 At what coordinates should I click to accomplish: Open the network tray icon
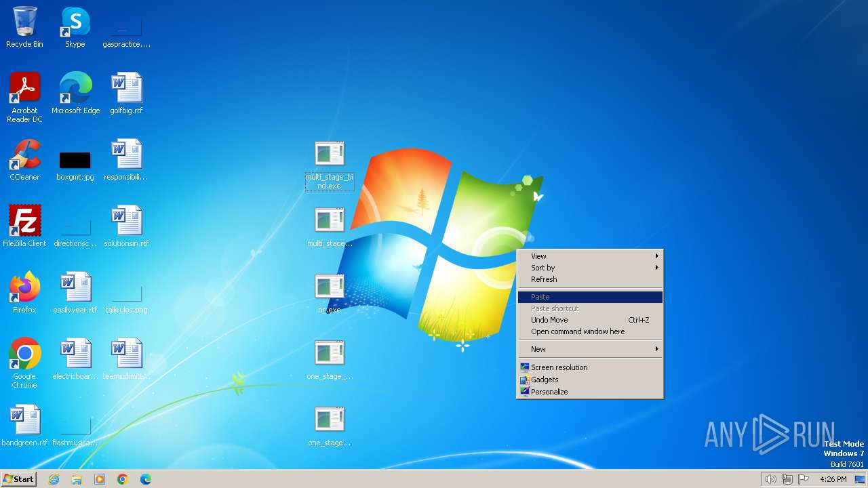click(787, 479)
